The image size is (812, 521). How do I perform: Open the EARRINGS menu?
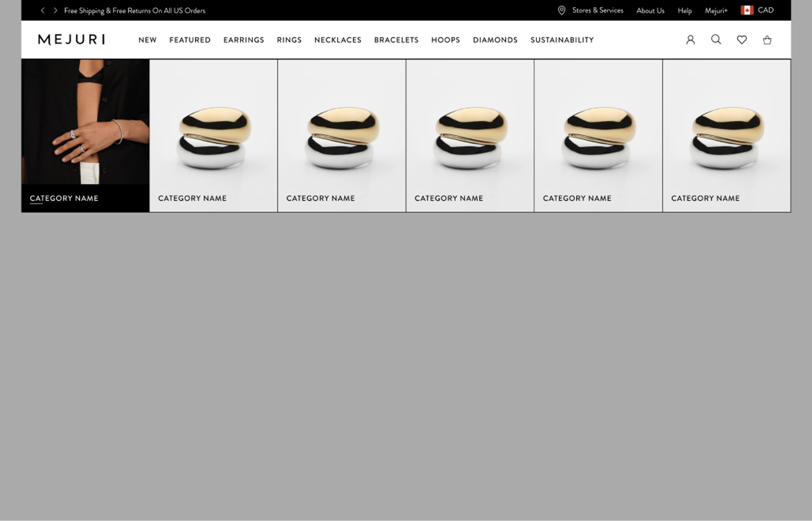244,40
